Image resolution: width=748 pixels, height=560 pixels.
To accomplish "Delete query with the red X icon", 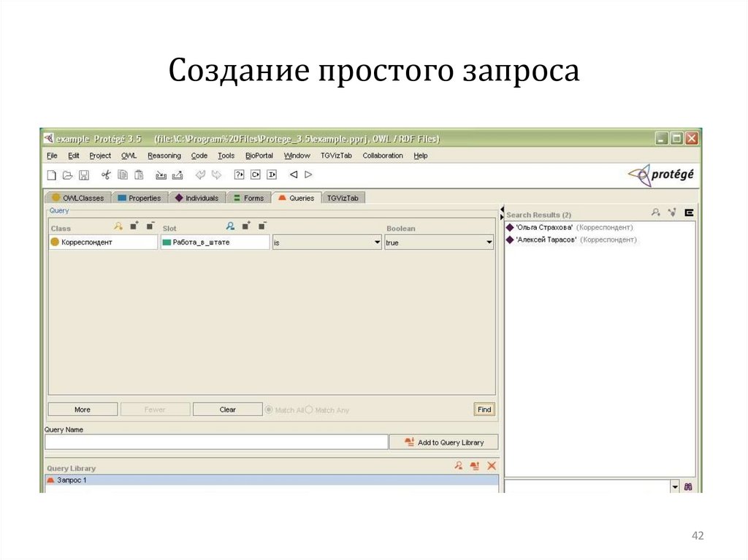I will click(x=492, y=466).
